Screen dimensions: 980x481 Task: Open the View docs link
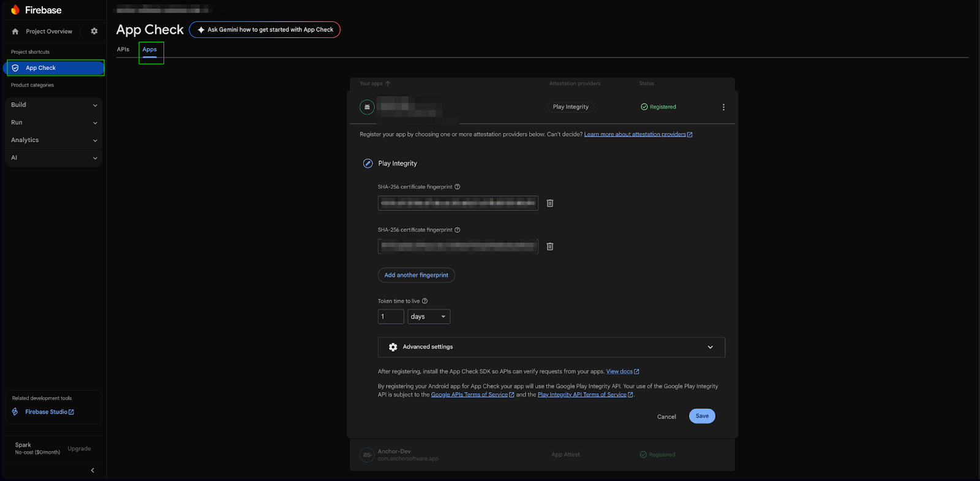[x=622, y=371]
